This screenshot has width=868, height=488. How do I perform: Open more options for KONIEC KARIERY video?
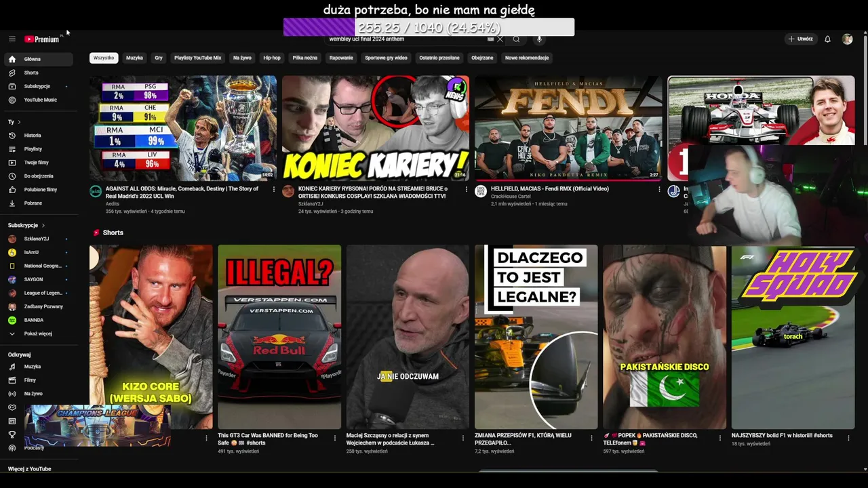[x=466, y=190]
